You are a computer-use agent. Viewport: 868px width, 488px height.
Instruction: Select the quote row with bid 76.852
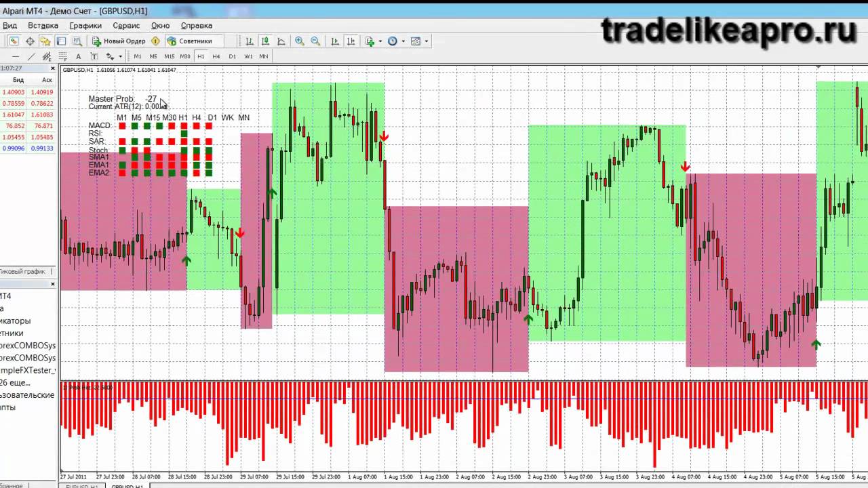click(x=28, y=126)
